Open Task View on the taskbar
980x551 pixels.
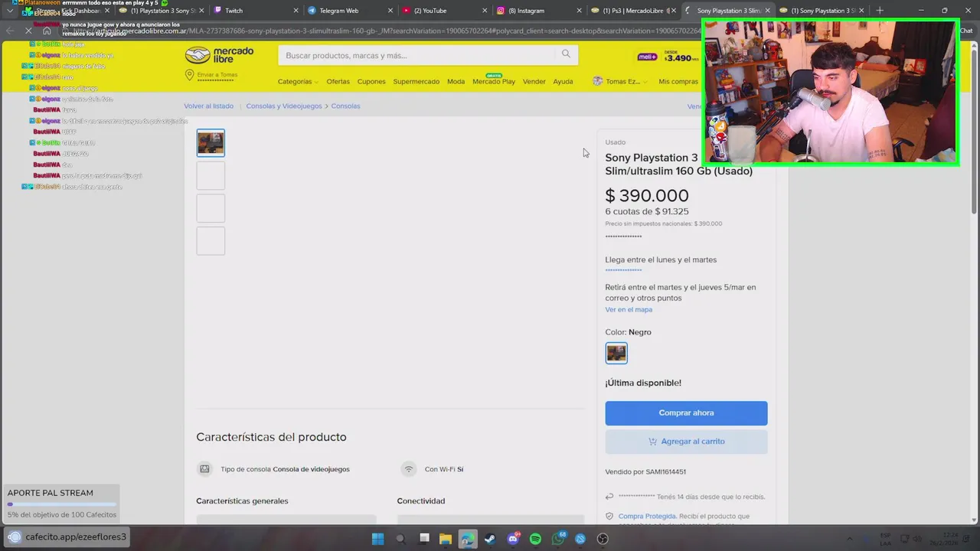[x=424, y=539]
